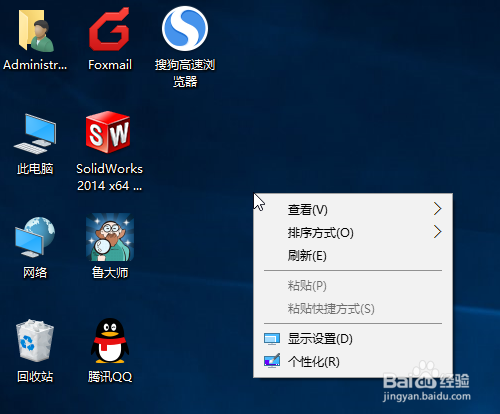The image size is (500, 414).
Task: Click the "SolidWorks 2014 x64 ..." label
Action: point(110,177)
